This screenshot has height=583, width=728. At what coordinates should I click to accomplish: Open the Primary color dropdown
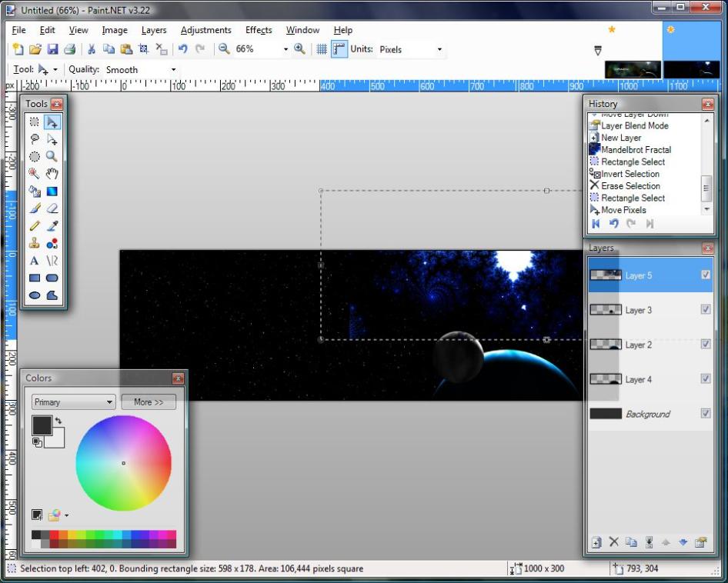point(74,402)
